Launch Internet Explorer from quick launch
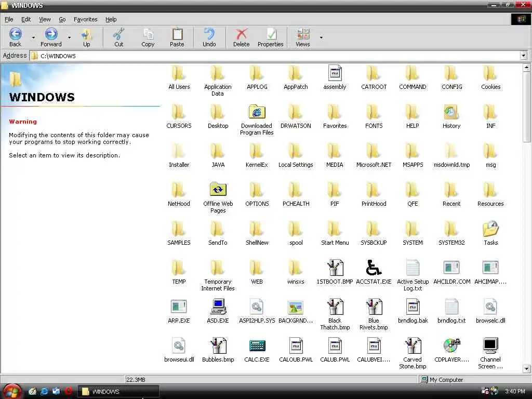This screenshot has width=532, height=399. point(44,391)
